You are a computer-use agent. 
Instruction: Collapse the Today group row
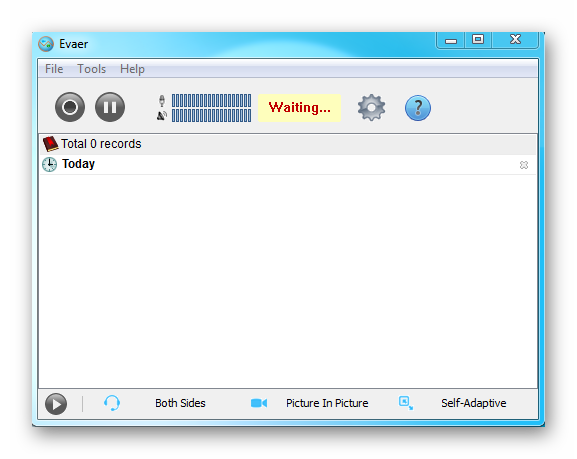pos(288,164)
